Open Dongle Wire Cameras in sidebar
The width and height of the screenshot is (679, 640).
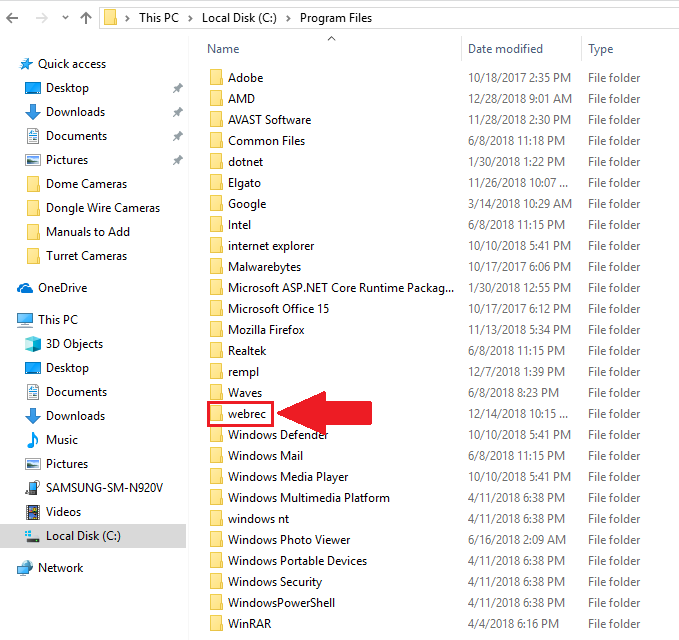point(103,208)
